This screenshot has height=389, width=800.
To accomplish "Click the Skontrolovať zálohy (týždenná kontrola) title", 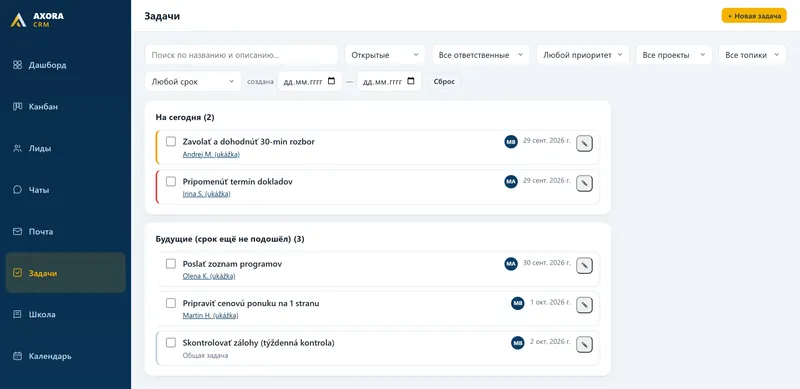I will pyautogui.click(x=259, y=343).
